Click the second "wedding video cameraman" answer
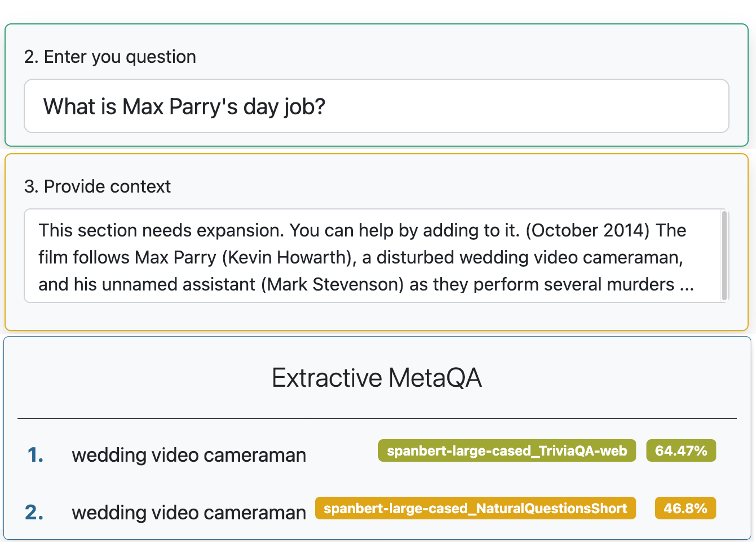Image resolution: width=756 pixels, height=542 pixels. 189,513
